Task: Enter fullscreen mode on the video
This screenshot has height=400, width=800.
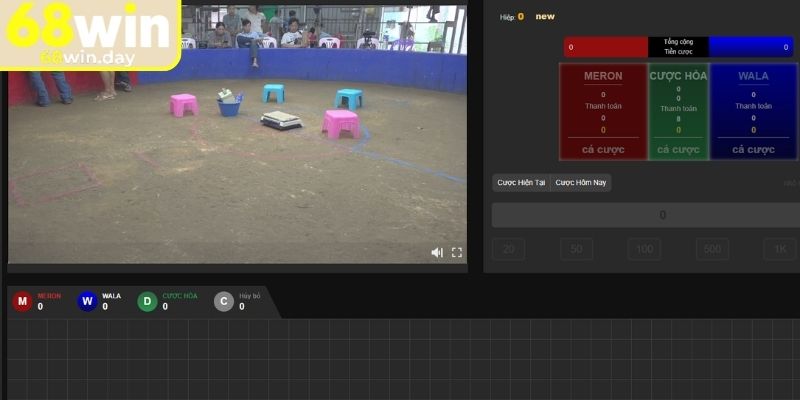Action: [x=457, y=252]
